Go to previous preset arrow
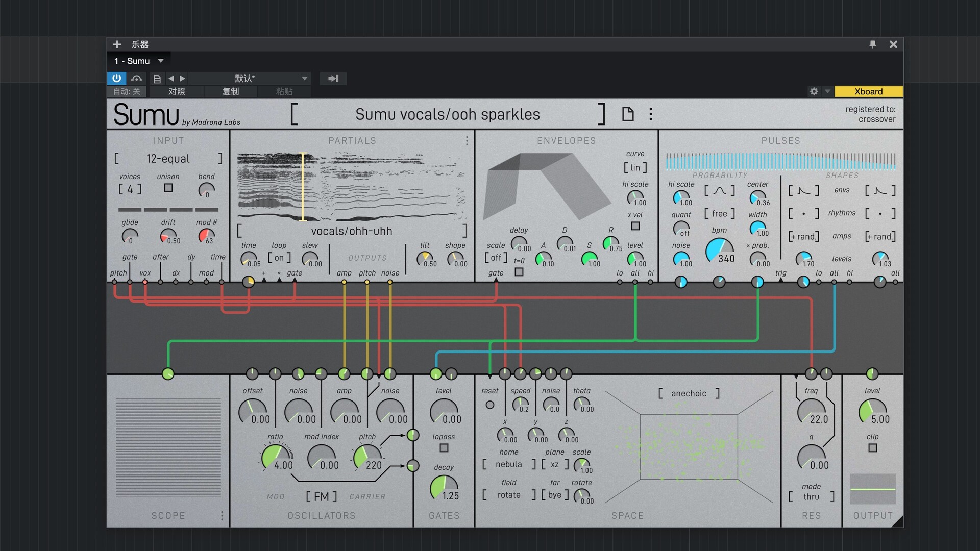Image resolution: width=980 pixels, height=551 pixels. pos(171,79)
